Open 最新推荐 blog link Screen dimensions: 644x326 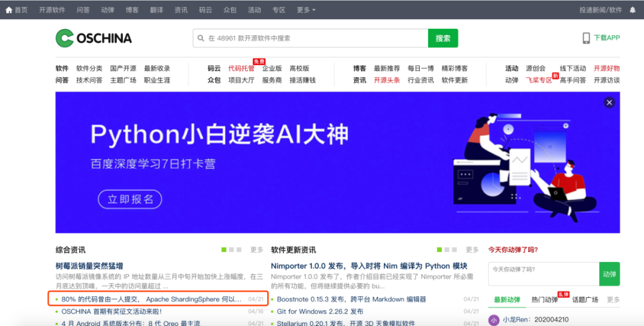click(x=386, y=68)
